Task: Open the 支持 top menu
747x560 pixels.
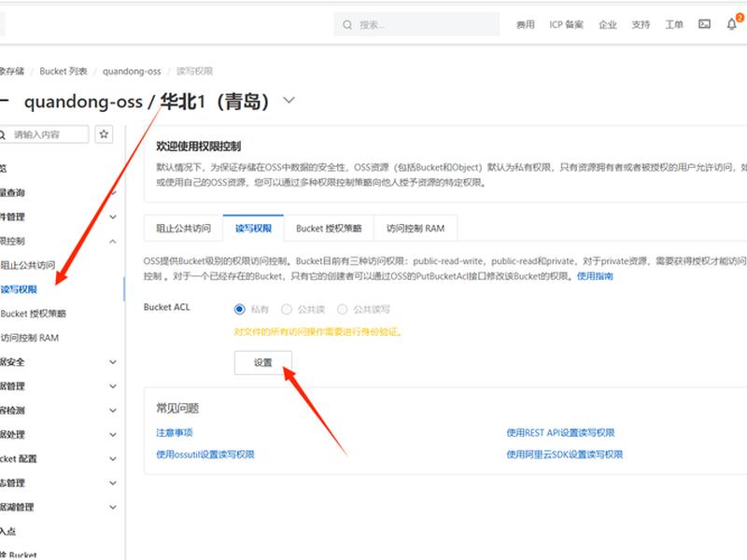Action: pyautogui.click(x=641, y=24)
